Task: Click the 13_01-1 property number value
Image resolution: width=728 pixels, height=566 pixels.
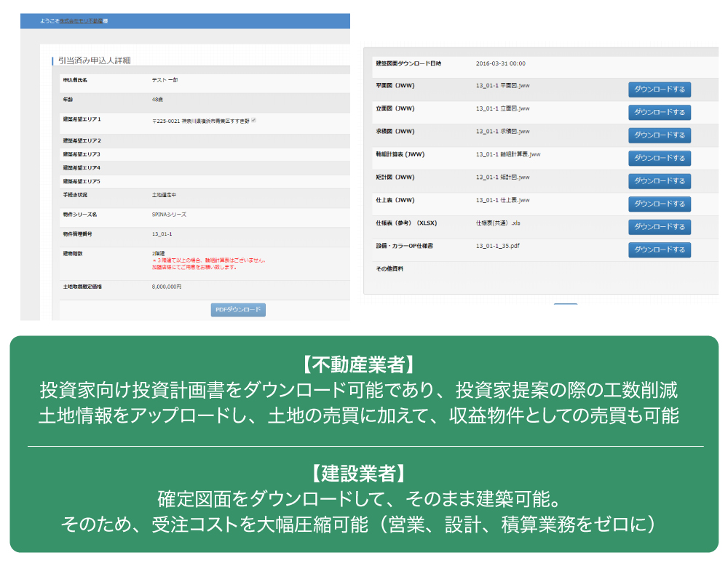Action: coord(162,234)
